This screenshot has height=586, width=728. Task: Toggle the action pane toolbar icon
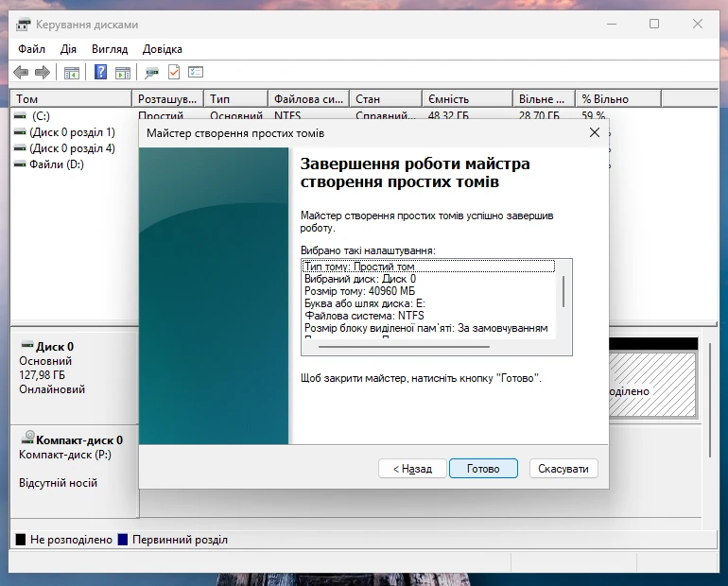coord(123,73)
